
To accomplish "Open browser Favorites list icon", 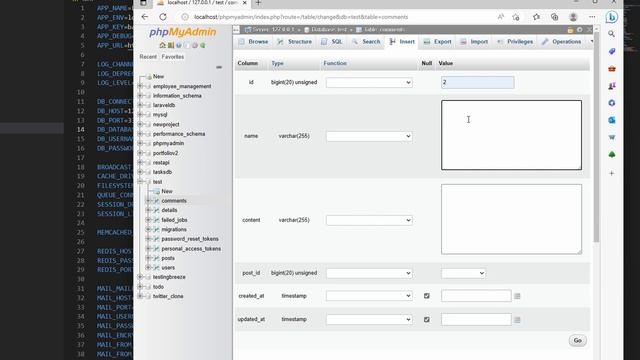I will [x=536, y=17].
